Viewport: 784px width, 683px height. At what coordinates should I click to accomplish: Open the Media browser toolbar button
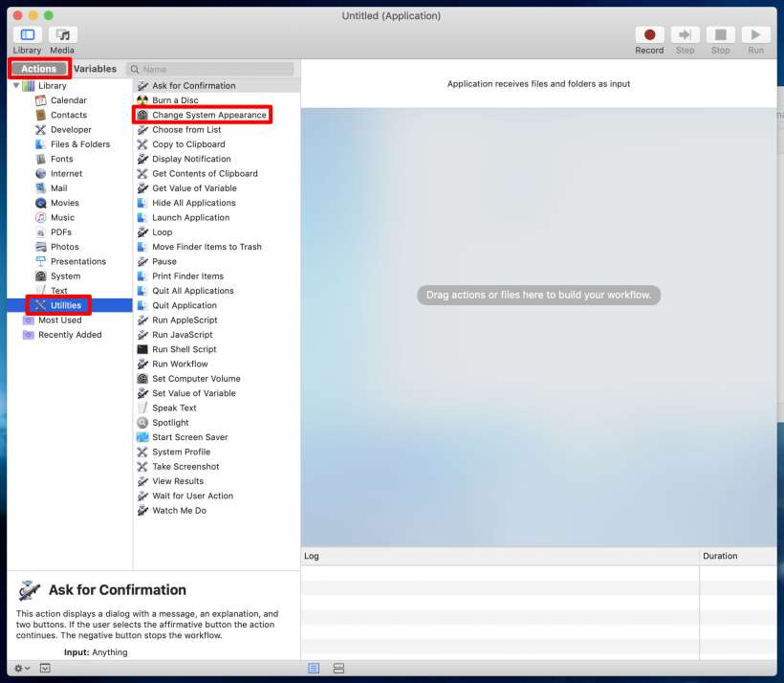63,34
